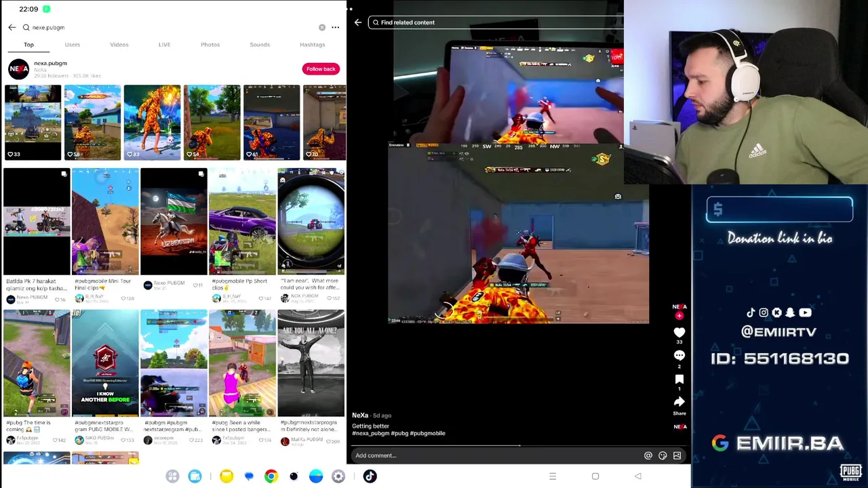Seek along the video progress bar
This screenshot has width=868, height=488.
coord(519,445)
